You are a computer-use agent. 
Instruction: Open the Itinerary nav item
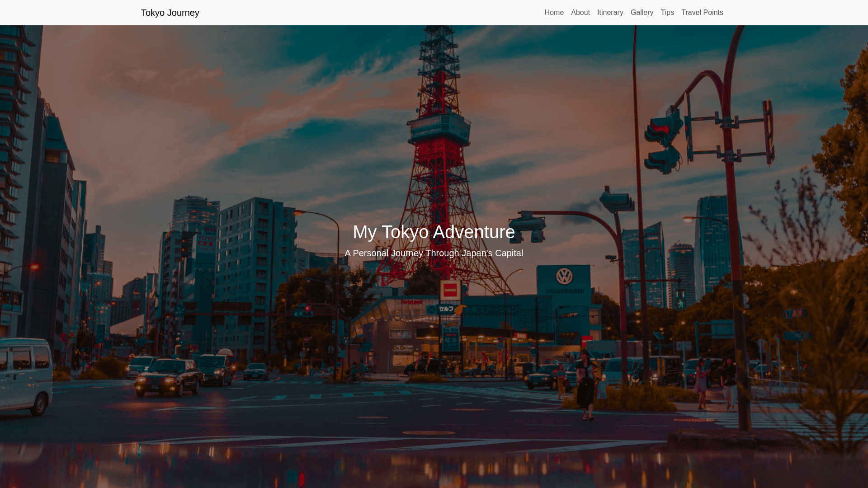click(610, 13)
